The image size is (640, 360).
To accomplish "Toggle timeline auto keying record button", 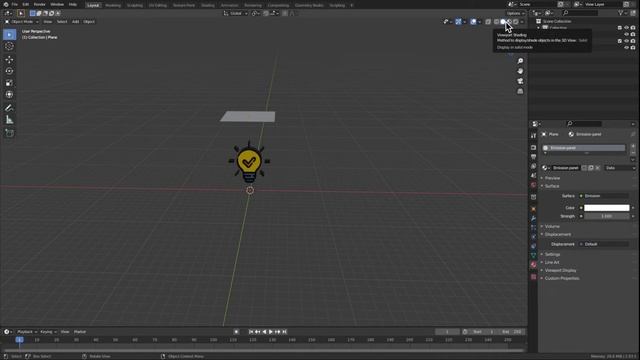I will [x=236, y=332].
